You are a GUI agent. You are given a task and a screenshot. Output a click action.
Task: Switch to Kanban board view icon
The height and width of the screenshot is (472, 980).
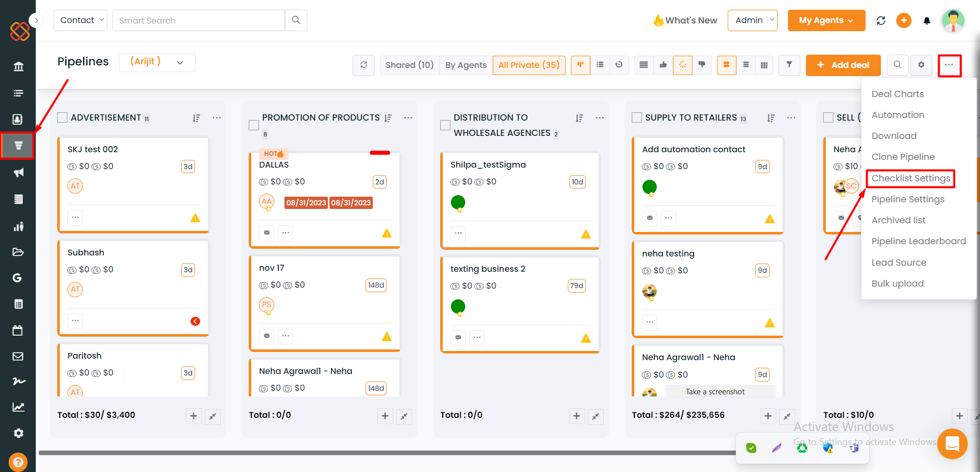581,65
